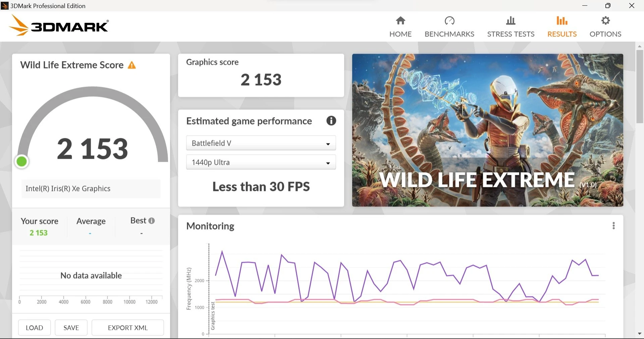This screenshot has width=644, height=339.
Task: Open the Stress Tests bar chart icon
Action: [x=511, y=21]
